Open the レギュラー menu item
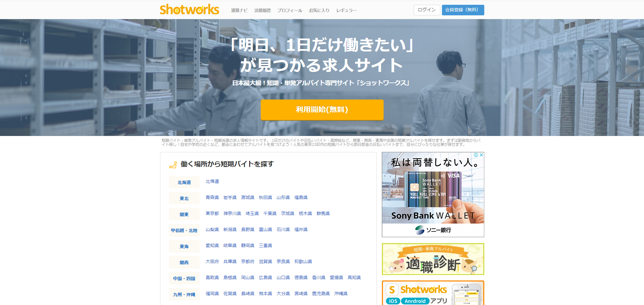 [x=346, y=10]
